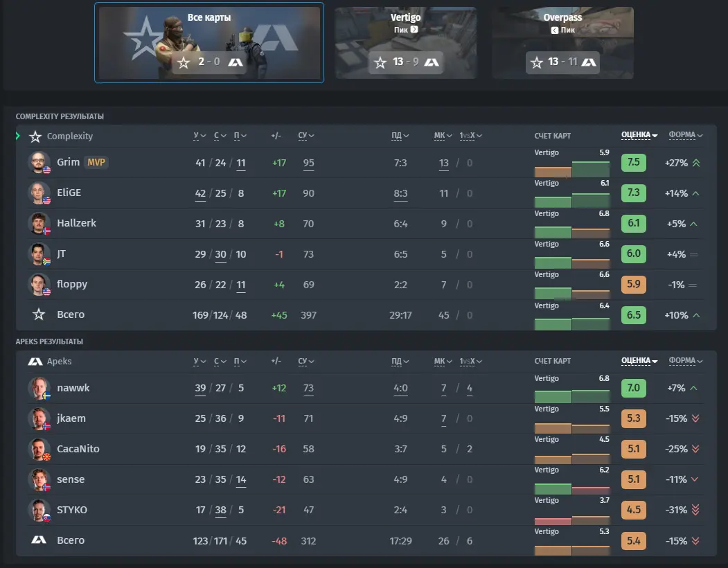Sort Apeks table by ПД column

[x=400, y=362]
